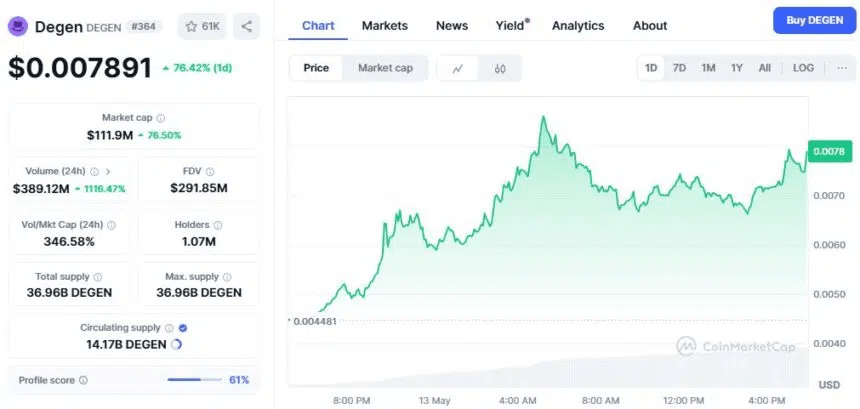This screenshot has width=860, height=409.
Task: Click the Holders info icon
Action: (217, 225)
